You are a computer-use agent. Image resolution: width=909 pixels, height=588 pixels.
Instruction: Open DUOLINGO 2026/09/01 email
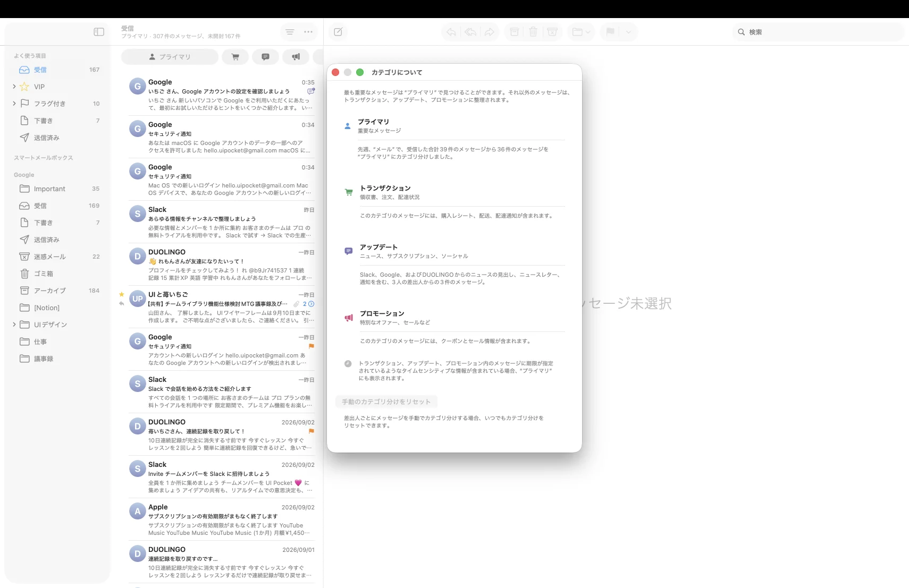(x=221, y=562)
